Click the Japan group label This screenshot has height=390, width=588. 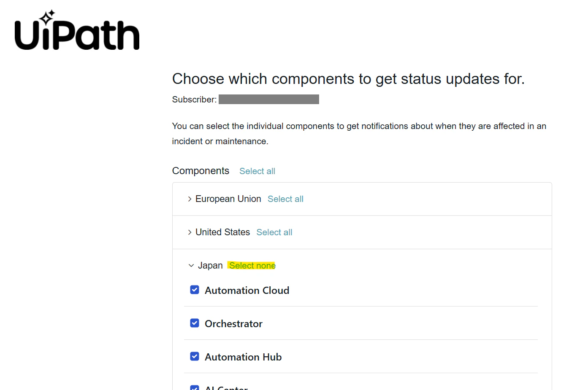210,266
